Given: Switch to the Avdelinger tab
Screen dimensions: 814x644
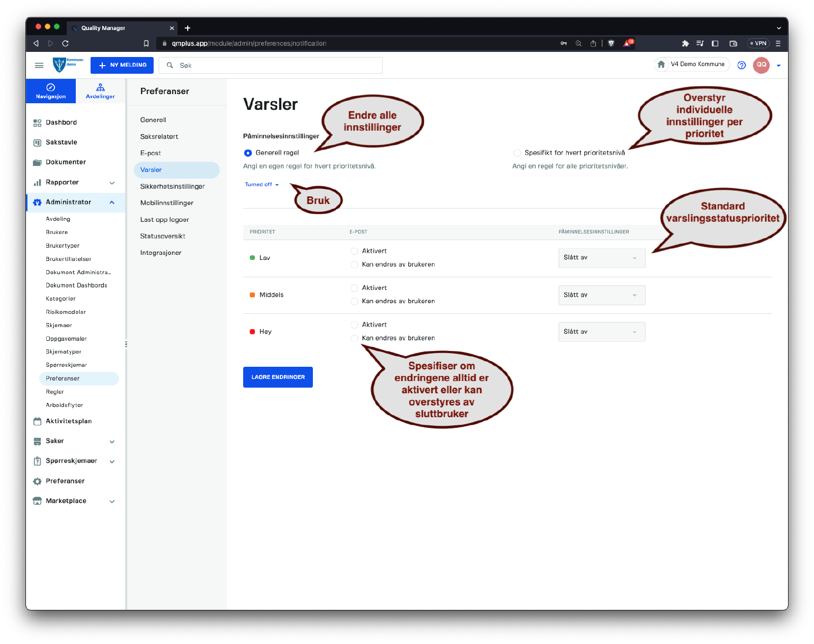Looking at the screenshot, I should 100,91.
